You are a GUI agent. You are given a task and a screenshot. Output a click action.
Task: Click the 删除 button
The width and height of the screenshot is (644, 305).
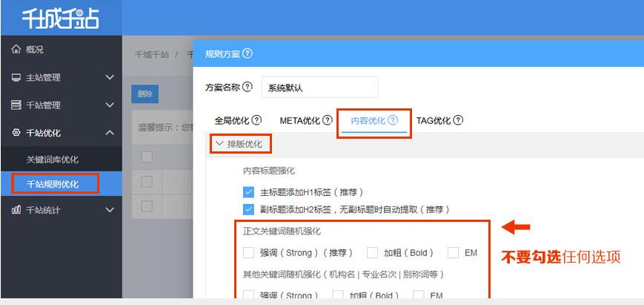pyautogui.click(x=145, y=94)
